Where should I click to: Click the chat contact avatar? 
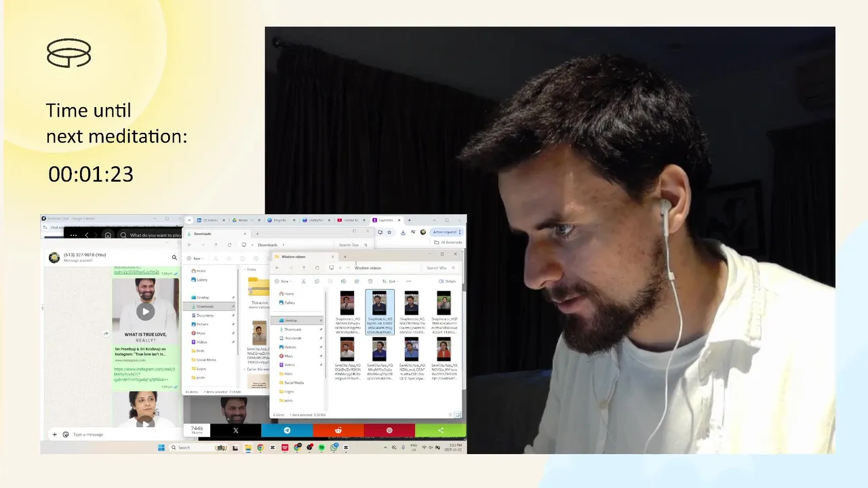[x=54, y=258]
